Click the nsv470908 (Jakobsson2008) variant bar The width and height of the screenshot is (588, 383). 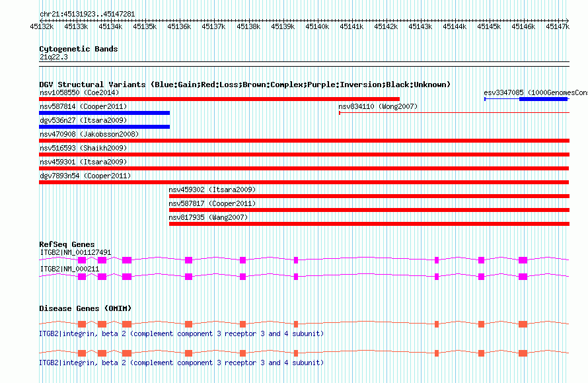point(304,141)
